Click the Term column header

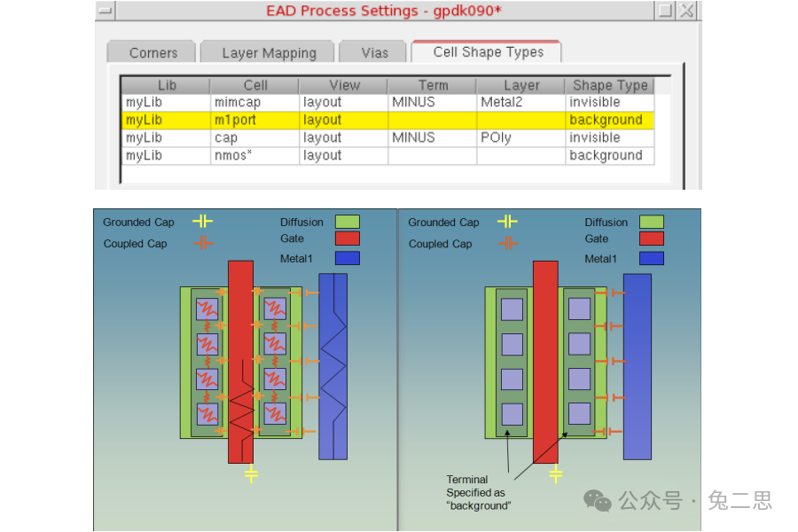tap(432, 85)
